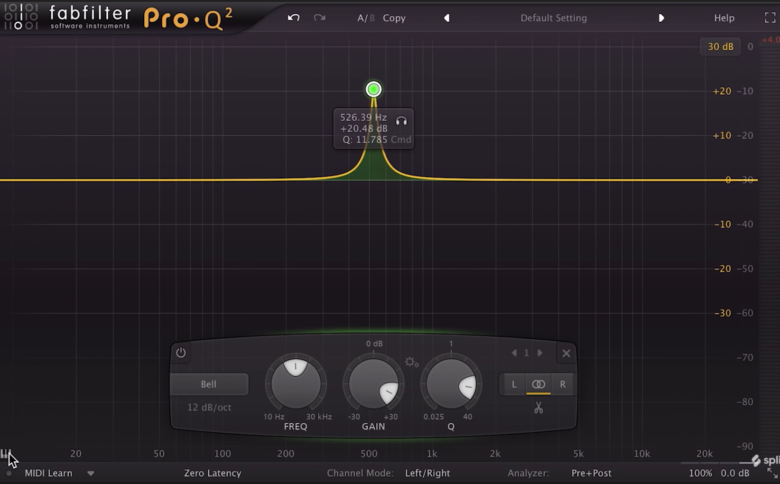The height and width of the screenshot is (484, 780).
Task: Open the Default Setting preset menu
Action: pyautogui.click(x=554, y=18)
